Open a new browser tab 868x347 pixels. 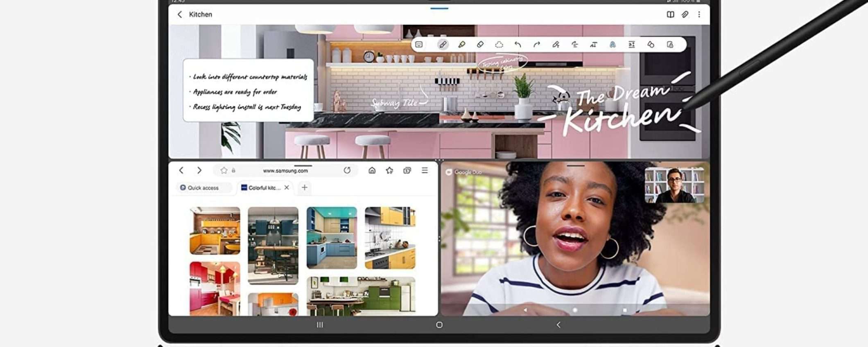pos(305,188)
